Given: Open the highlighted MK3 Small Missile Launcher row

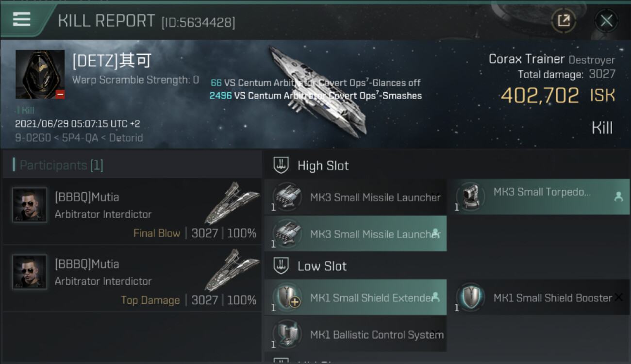Looking at the screenshot, I should (x=355, y=234).
